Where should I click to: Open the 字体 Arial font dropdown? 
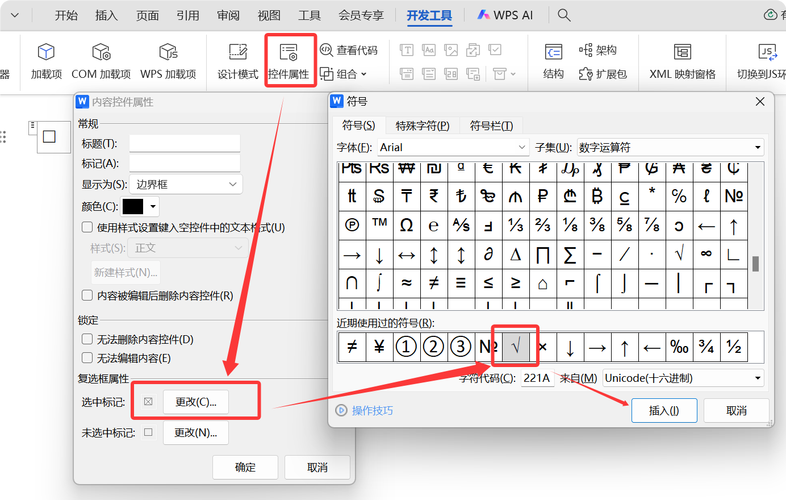point(453,147)
